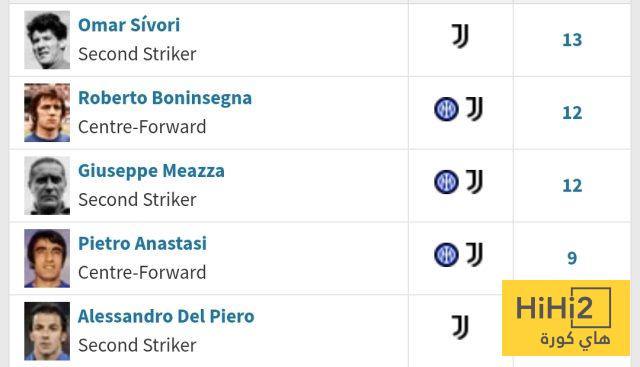Image resolution: width=640 pixels, height=367 pixels.
Task: Open Giuseppe Meazza player link
Action: (151, 171)
